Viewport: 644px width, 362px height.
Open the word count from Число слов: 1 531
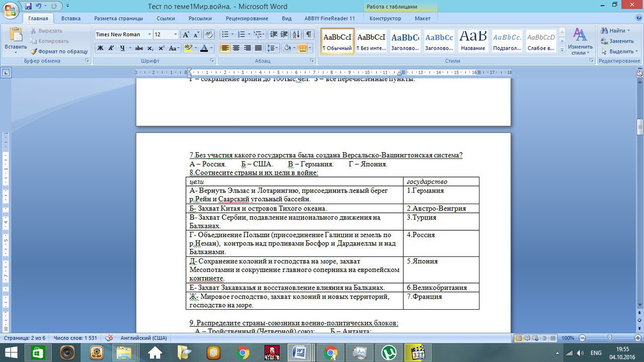coord(75,338)
